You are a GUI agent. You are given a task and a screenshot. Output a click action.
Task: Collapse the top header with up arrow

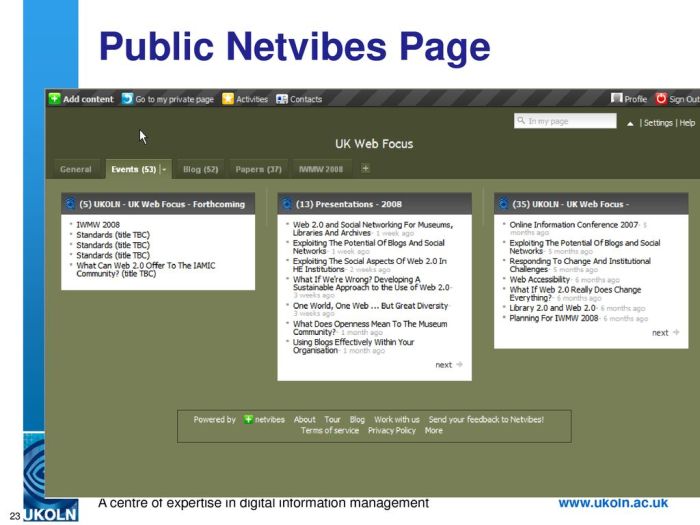point(630,124)
